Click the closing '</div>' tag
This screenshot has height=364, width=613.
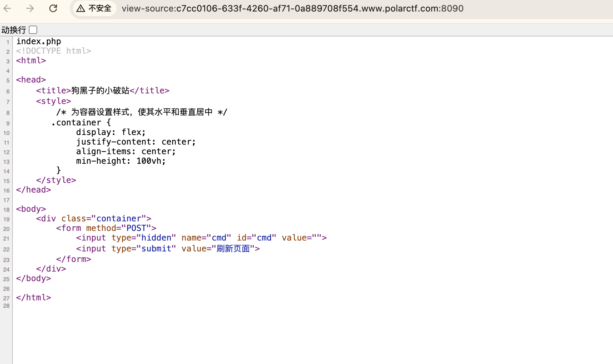(x=51, y=269)
